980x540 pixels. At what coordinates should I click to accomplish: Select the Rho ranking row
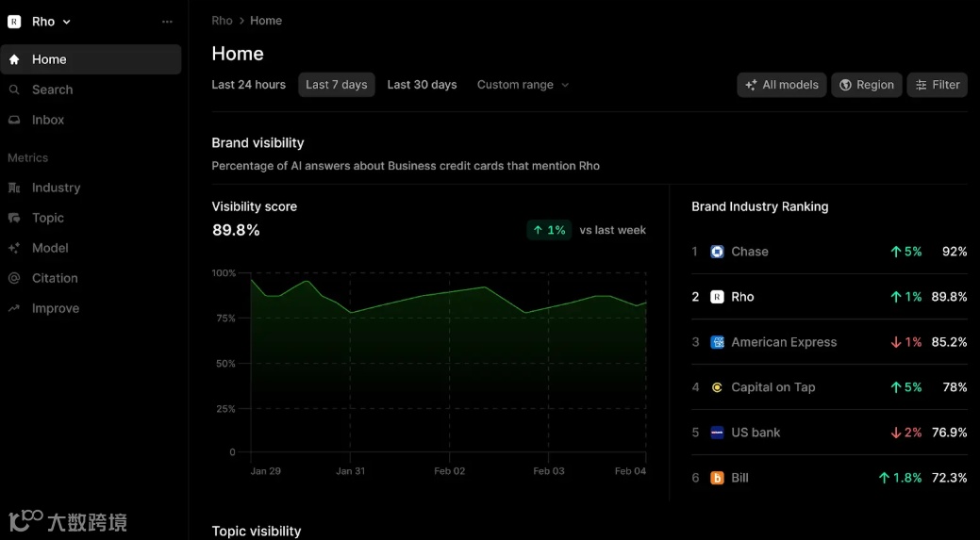[x=829, y=297]
